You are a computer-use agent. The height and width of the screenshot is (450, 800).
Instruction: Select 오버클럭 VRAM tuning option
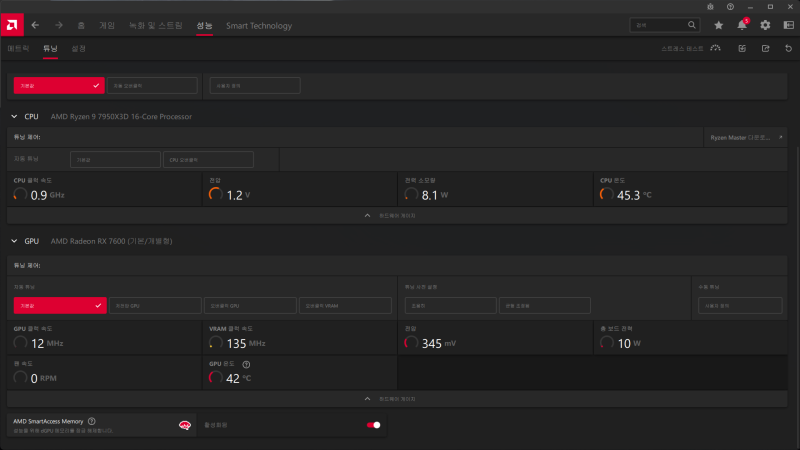click(345, 306)
